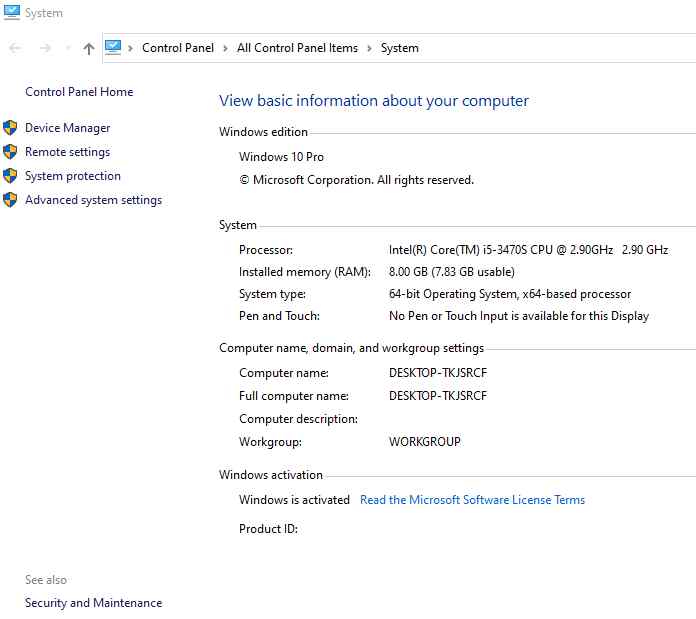Click the System breadcrumb in the address bar
Viewport: 696px width, 619px height.
399,48
